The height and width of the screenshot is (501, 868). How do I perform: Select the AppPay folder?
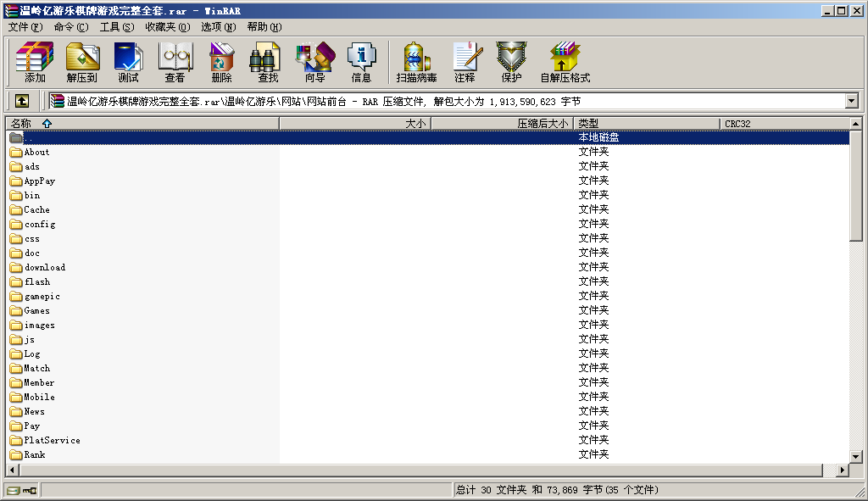click(x=39, y=181)
